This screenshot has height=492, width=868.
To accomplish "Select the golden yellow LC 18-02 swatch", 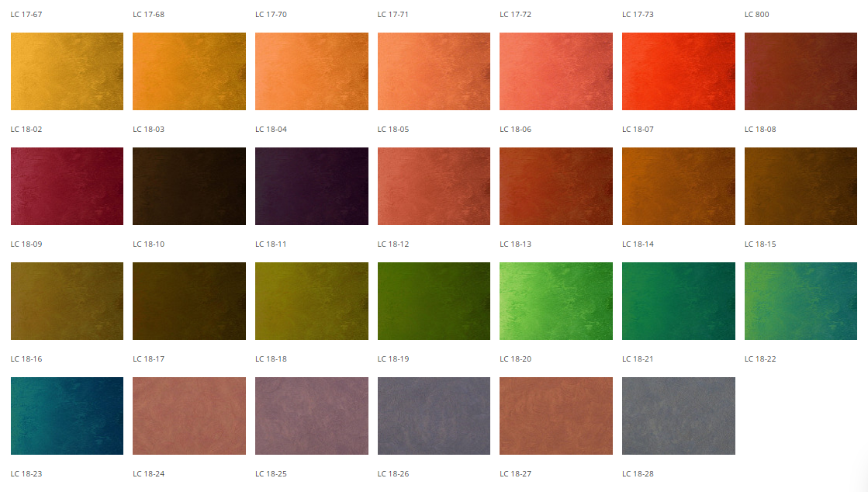I will point(67,71).
